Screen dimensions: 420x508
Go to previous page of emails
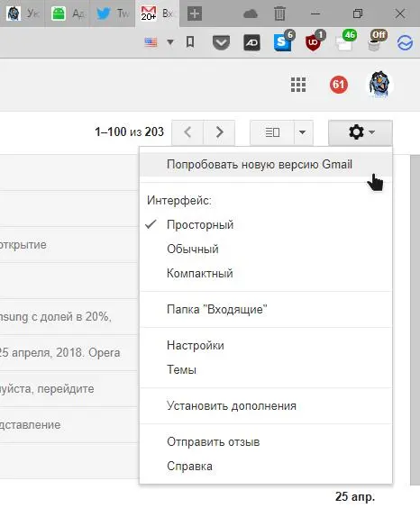[x=187, y=132]
